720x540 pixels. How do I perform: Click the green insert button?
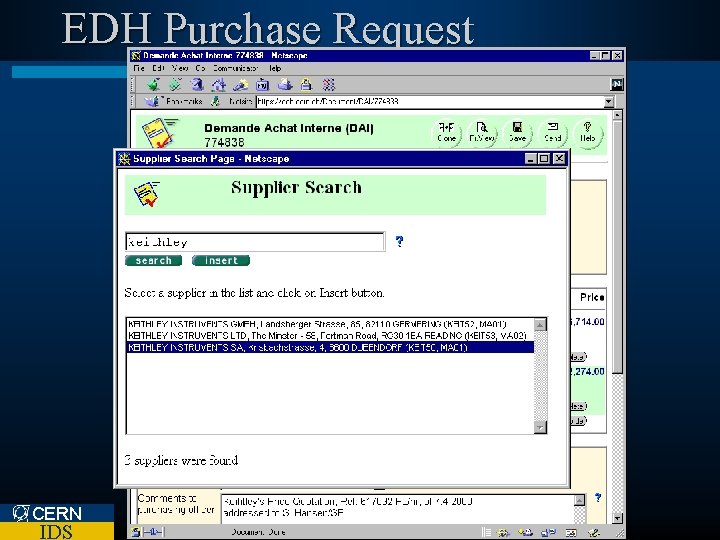[221, 260]
